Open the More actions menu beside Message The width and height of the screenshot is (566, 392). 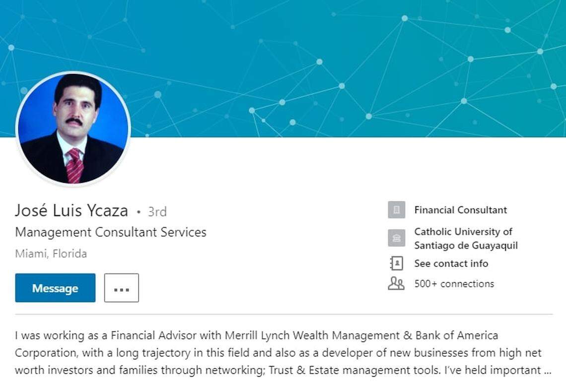coord(121,288)
